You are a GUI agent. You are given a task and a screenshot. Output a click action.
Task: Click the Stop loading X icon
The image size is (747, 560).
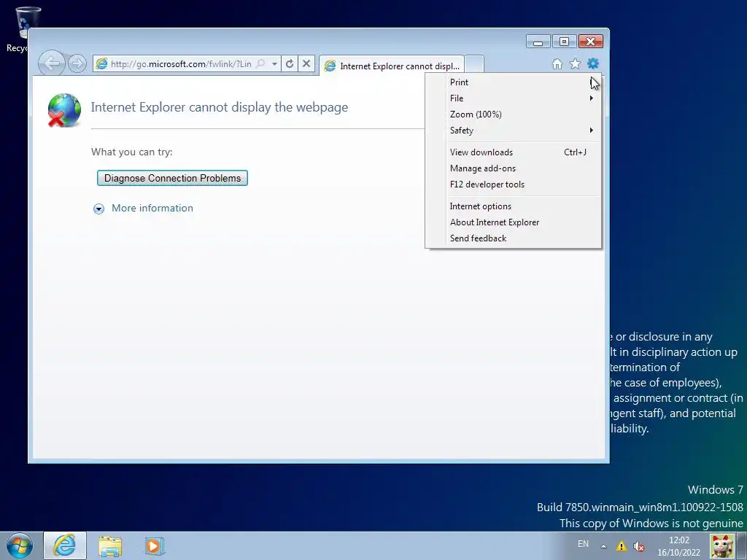(306, 63)
